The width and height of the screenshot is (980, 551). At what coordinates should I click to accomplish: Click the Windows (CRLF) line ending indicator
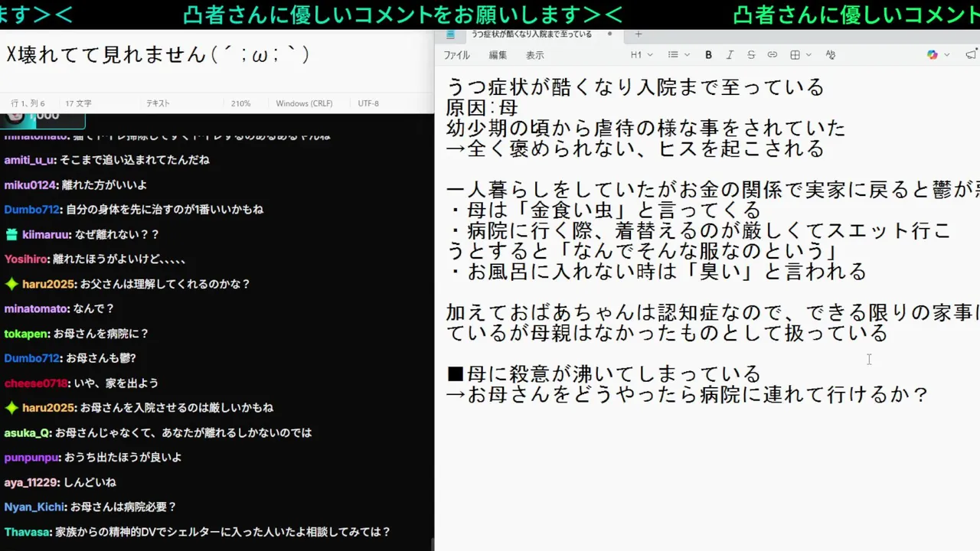(x=304, y=103)
